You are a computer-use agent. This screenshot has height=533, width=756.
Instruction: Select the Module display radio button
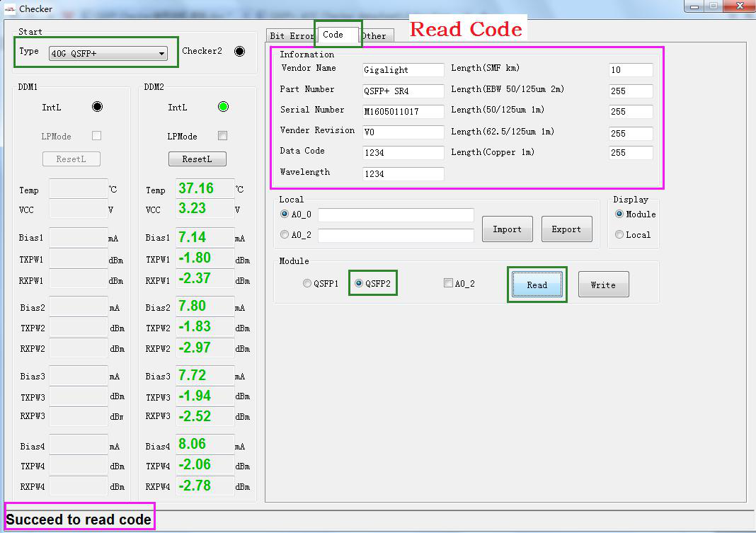point(619,214)
